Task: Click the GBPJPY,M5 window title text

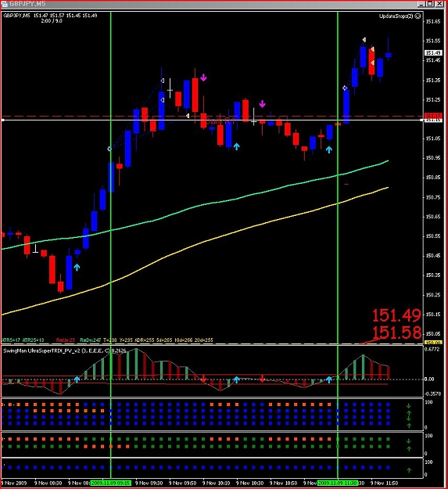Action: click(x=27, y=4)
